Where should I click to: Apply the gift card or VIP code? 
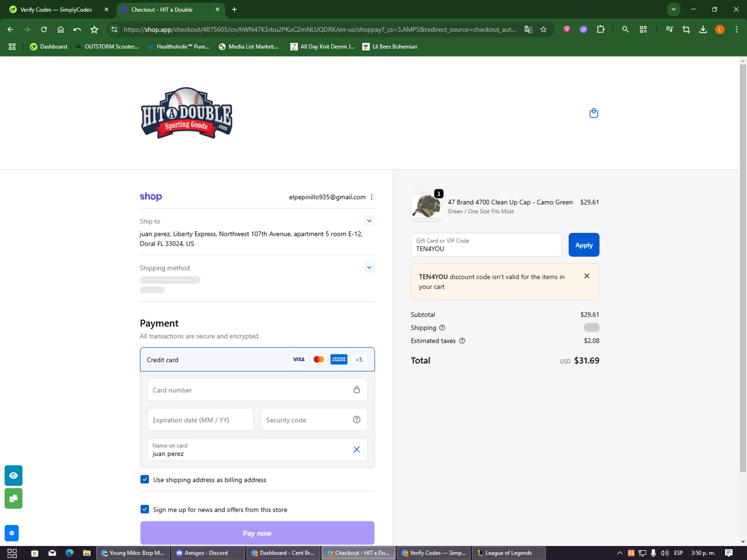[x=584, y=245]
